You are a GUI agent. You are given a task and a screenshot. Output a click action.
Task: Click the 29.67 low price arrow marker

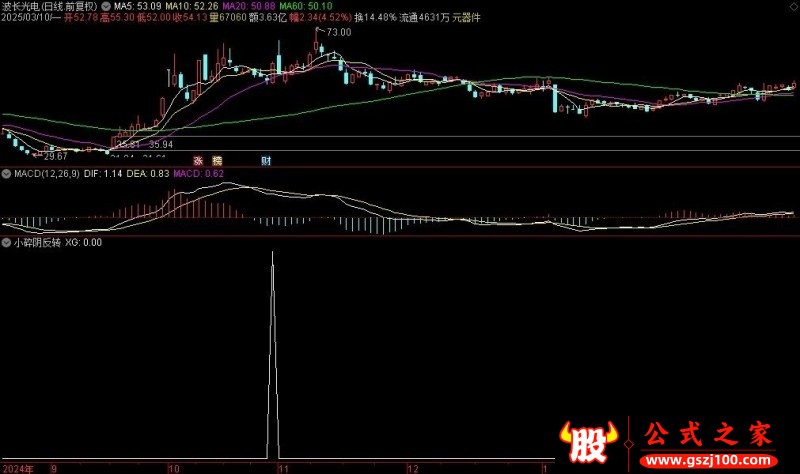point(55,156)
